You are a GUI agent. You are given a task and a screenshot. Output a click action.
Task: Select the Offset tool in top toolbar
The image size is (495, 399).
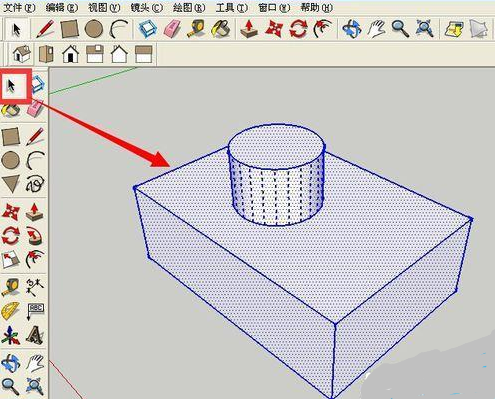point(323,29)
